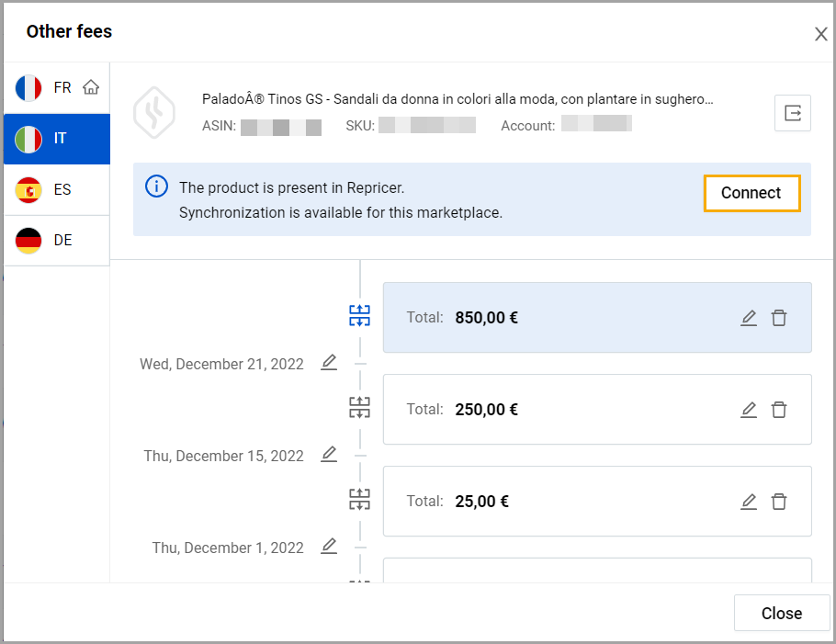Click the Thu, December 15, 2022 date text
The height and width of the screenshot is (644, 836).
click(223, 456)
